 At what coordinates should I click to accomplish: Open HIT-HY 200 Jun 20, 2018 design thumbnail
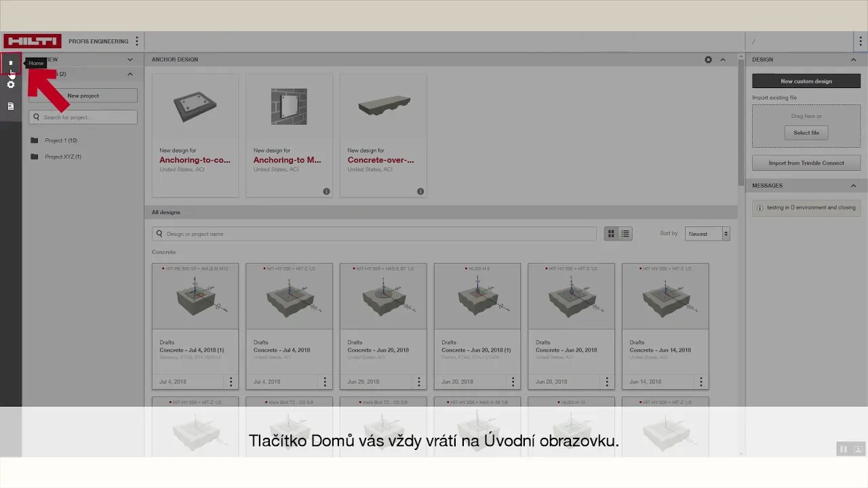point(572,297)
